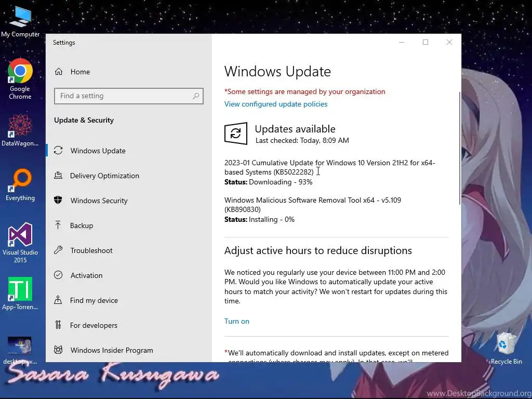Click Updates available title text
This screenshot has height=399, width=532.
coord(295,129)
